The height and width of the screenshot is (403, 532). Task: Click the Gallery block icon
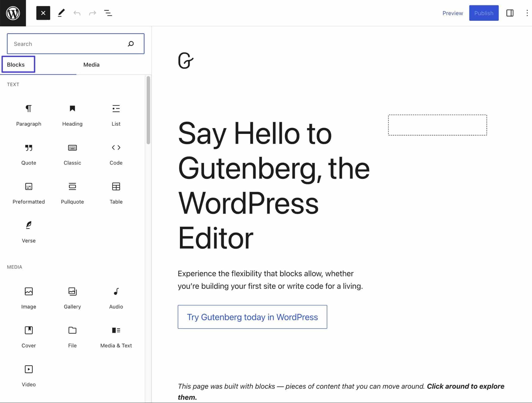tap(72, 291)
